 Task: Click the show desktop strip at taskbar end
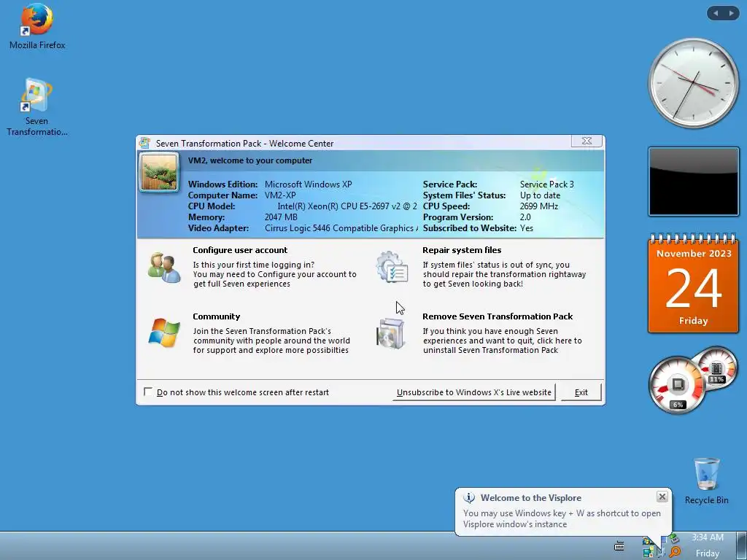(x=741, y=545)
